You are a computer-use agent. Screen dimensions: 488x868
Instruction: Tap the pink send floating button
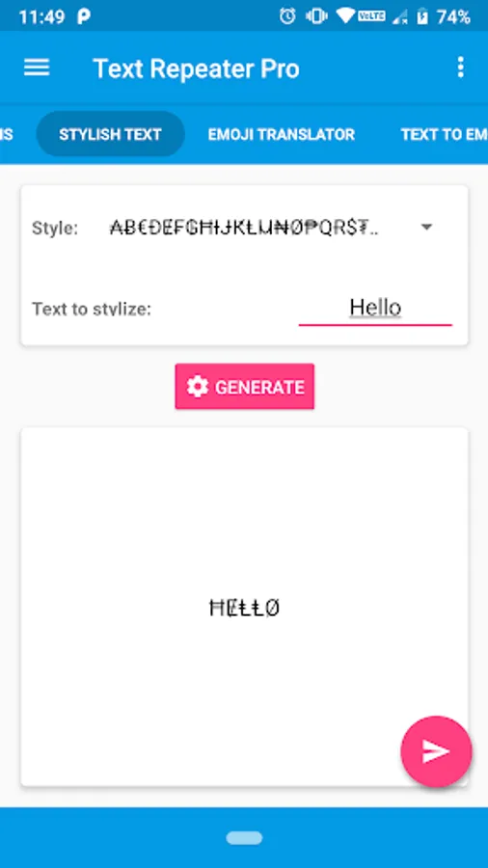pyautogui.click(x=436, y=751)
